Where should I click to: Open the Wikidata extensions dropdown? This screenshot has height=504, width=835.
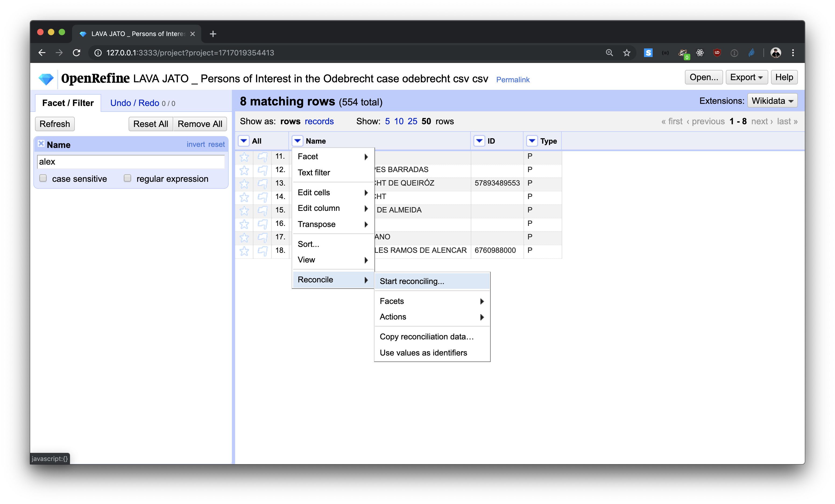[x=772, y=101]
